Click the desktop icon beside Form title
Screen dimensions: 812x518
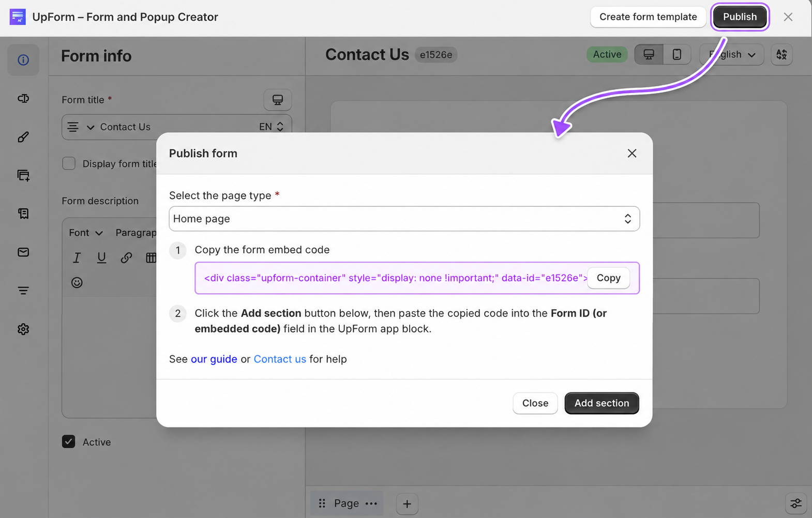(278, 100)
